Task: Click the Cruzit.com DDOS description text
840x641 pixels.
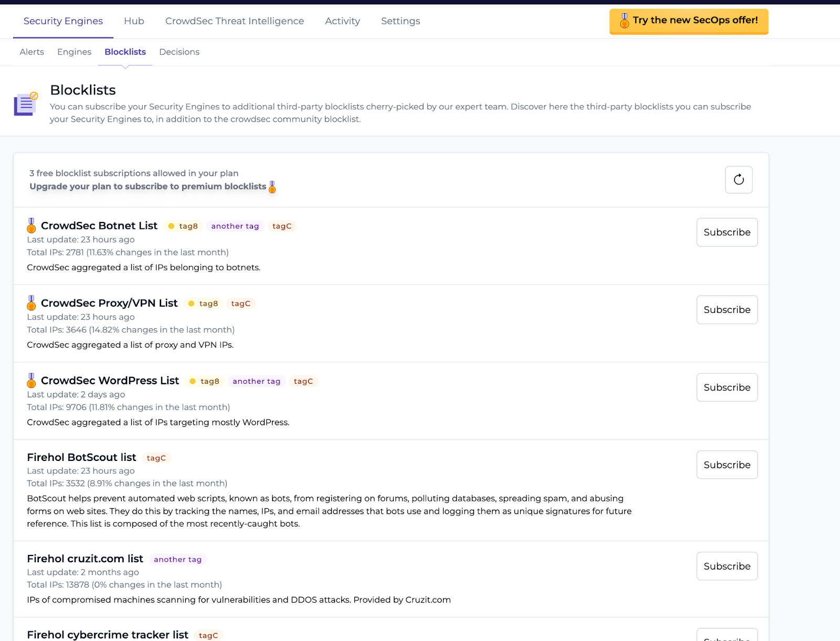Action: pyautogui.click(x=239, y=600)
